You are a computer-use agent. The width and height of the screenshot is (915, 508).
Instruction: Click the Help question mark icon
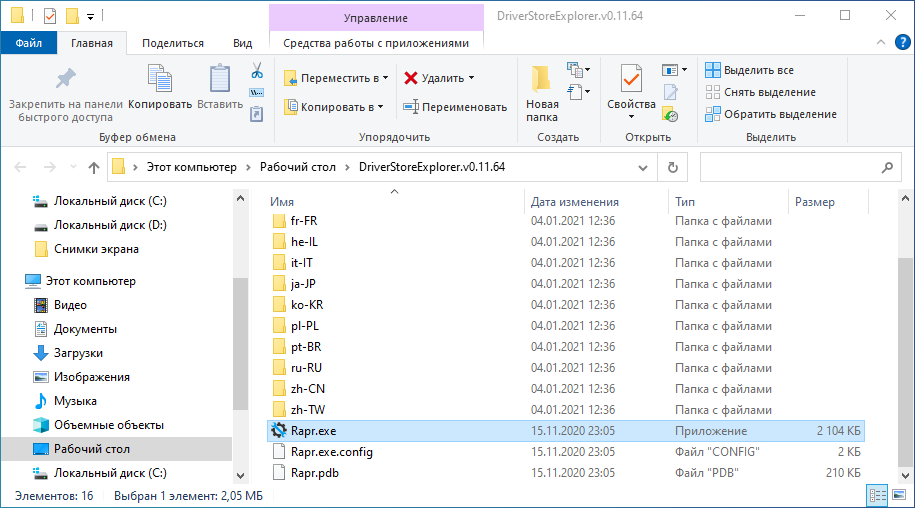click(x=903, y=42)
